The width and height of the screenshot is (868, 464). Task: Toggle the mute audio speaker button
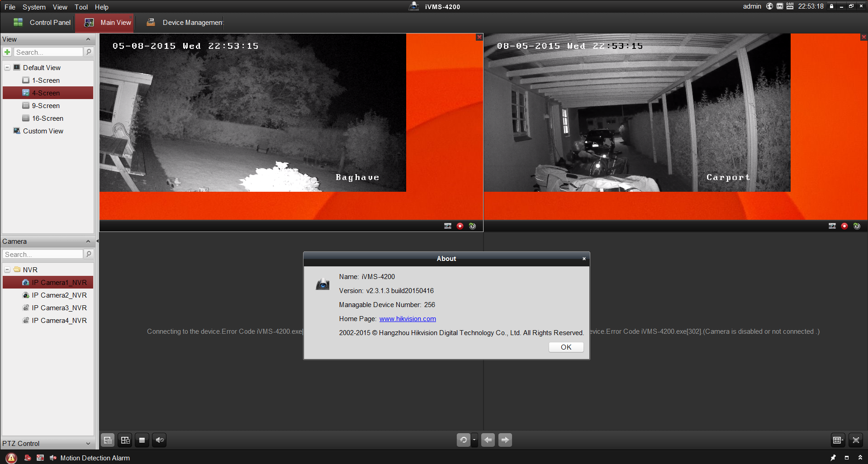point(159,440)
